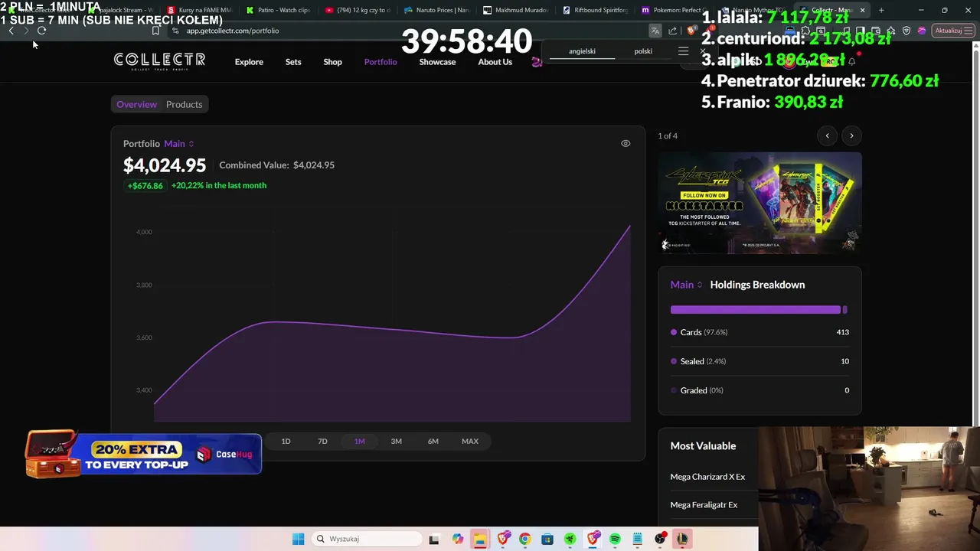The height and width of the screenshot is (551, 980).
Task: Select the 3M chart range
Action: (x=396, y=441)
